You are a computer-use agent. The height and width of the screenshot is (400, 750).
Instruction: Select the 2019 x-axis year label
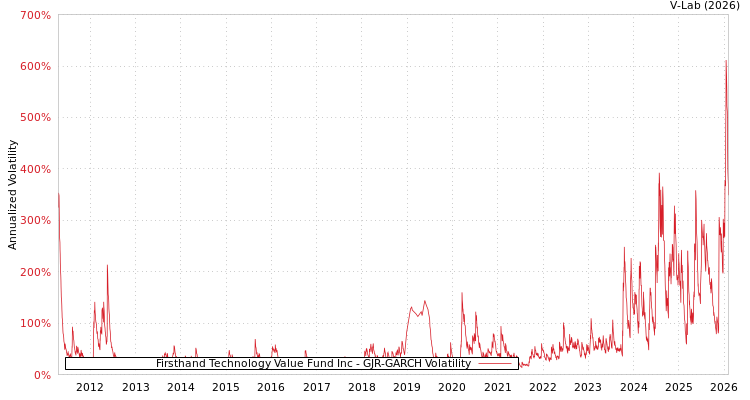pyautogui.click(x=407, y=387)
